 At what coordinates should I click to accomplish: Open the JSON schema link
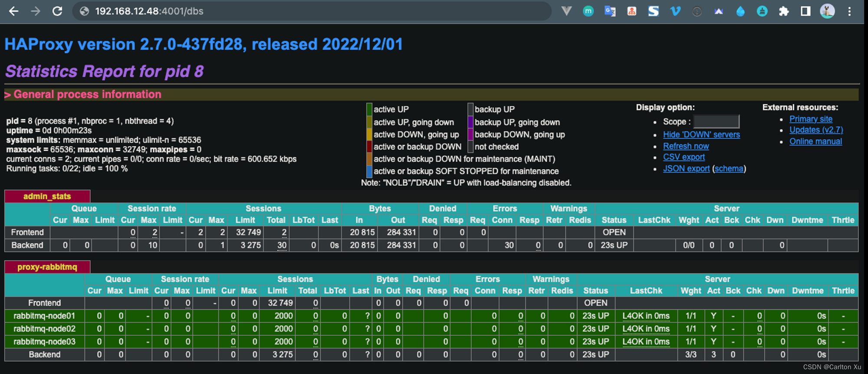pos(729,169)
